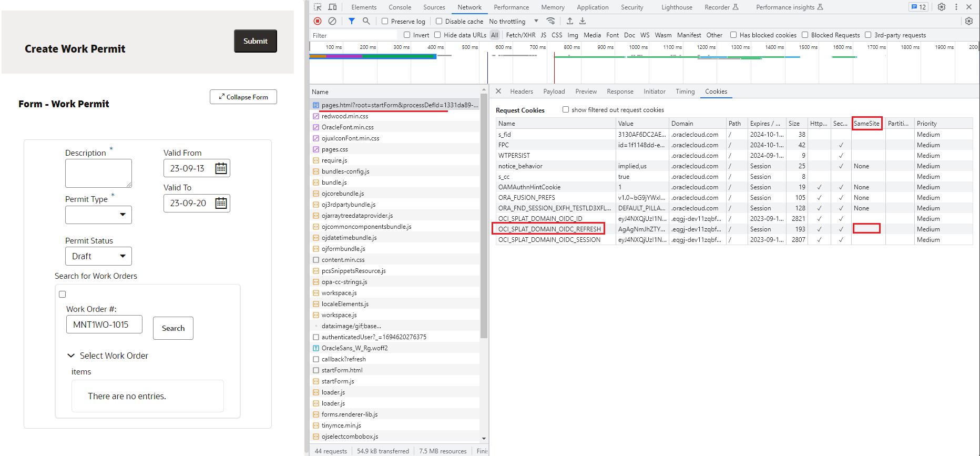The image size is (980, 456).
Task: Collapse the Select Work Order section
Action: [71, 356]
